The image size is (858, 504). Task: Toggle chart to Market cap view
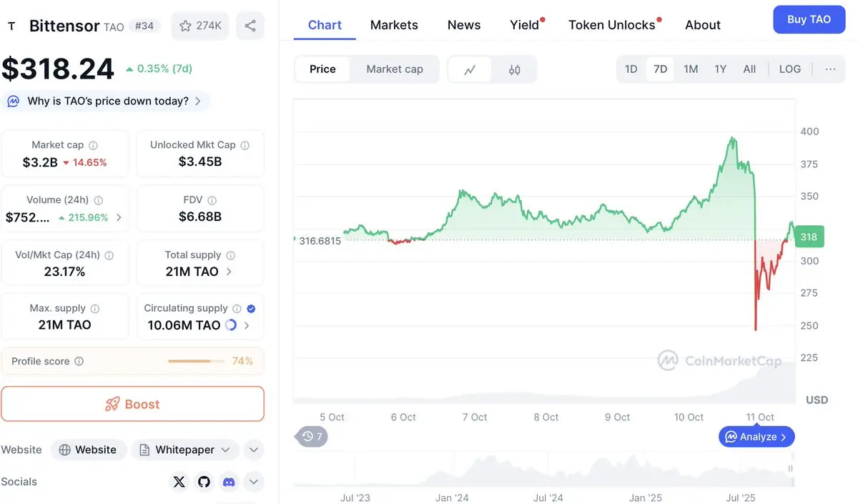(395, 69)
